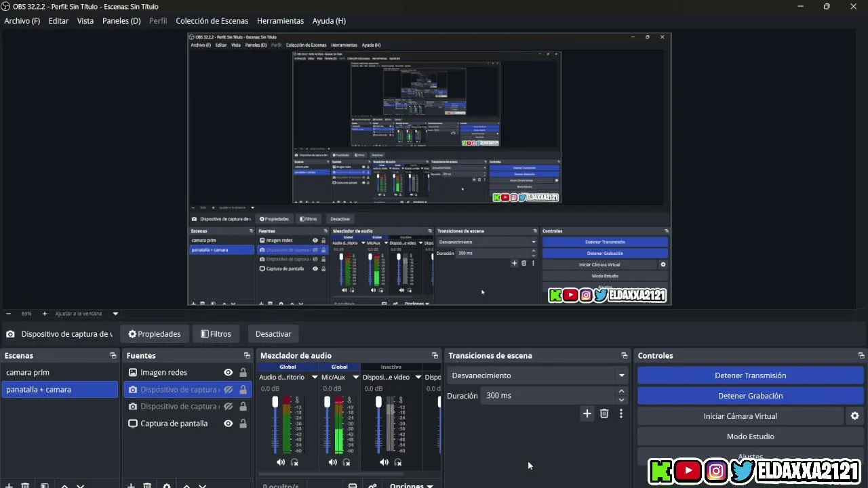Screen dimensions: 868x488
Task: Click the Desactivar button
Action: (x=273, y=334)
